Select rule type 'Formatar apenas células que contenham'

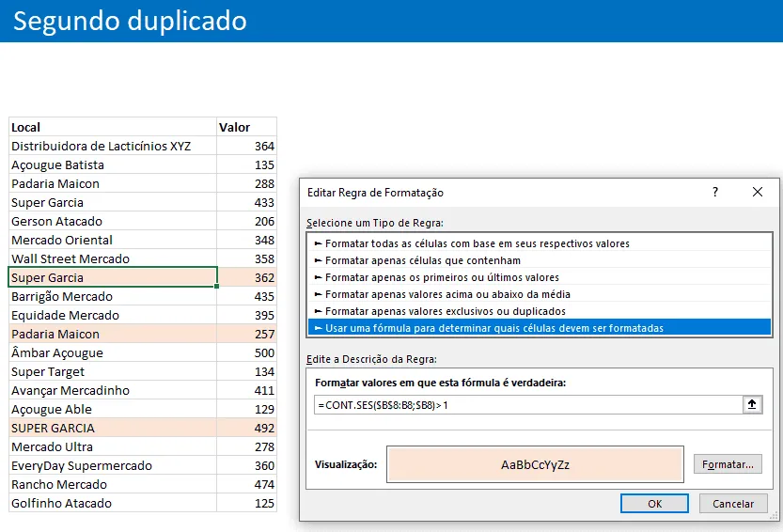pyautogui.click(x=540, y=260)
